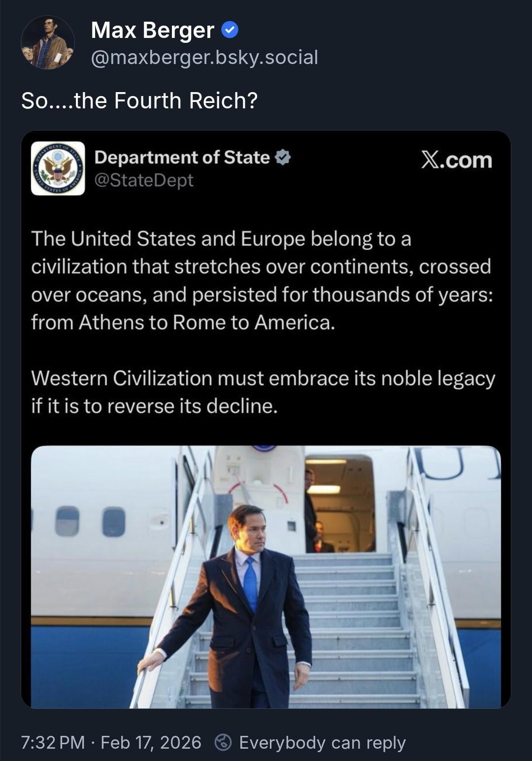Image resolution: width=532 pixels, height=761 pixels.
Task: Click the Max Berger display name
Action: coord(153,31)
